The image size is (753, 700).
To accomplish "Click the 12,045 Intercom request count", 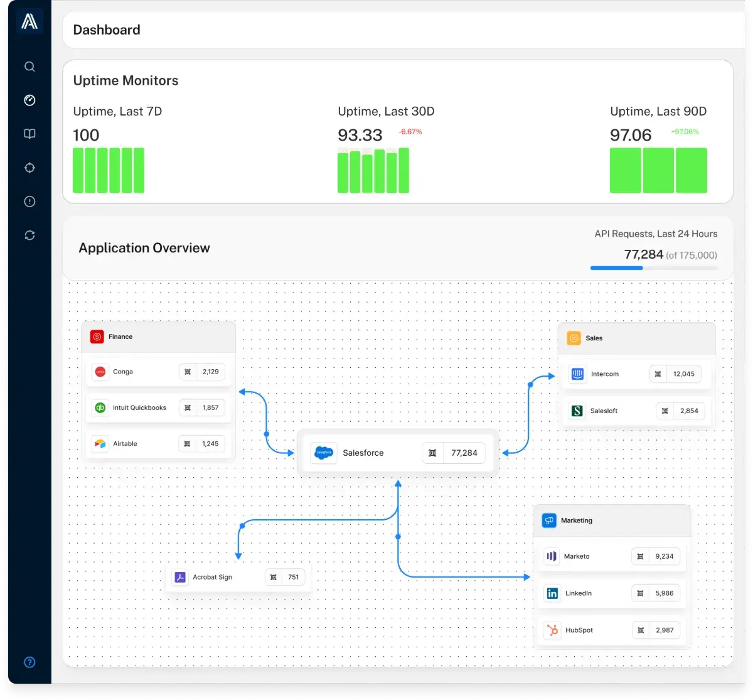I will (684, 374).
